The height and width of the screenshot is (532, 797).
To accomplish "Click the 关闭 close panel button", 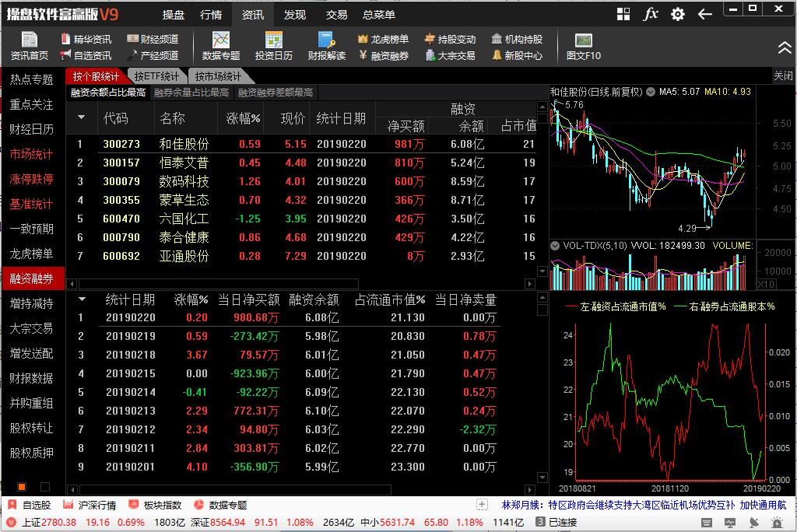I will click(x=783, y=75).
